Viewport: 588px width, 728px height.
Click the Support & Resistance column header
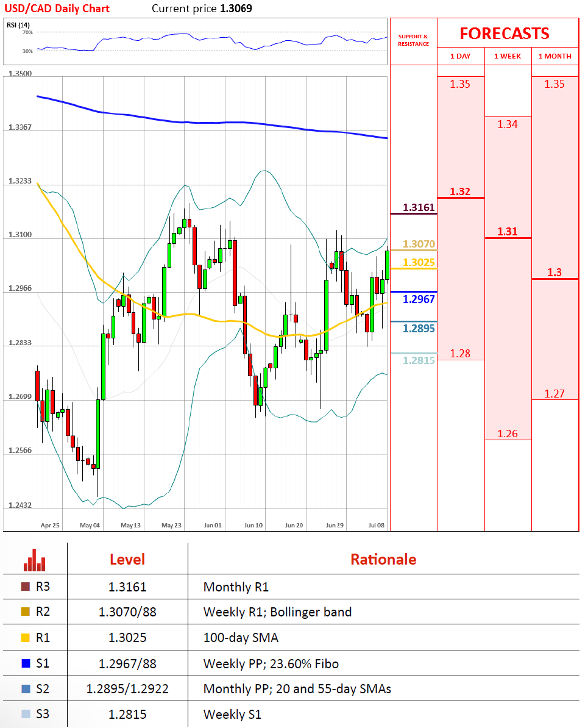tap(413, 40)
